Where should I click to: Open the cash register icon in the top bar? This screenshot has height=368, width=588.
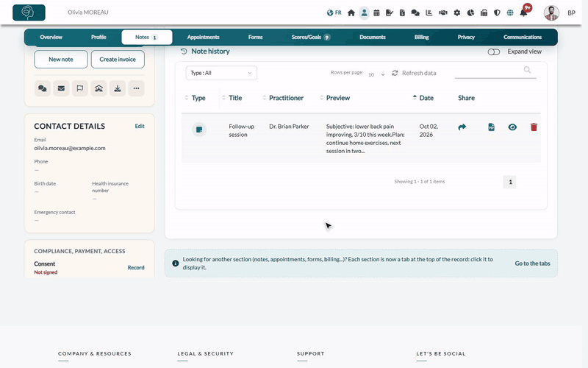tap(484, 13)
